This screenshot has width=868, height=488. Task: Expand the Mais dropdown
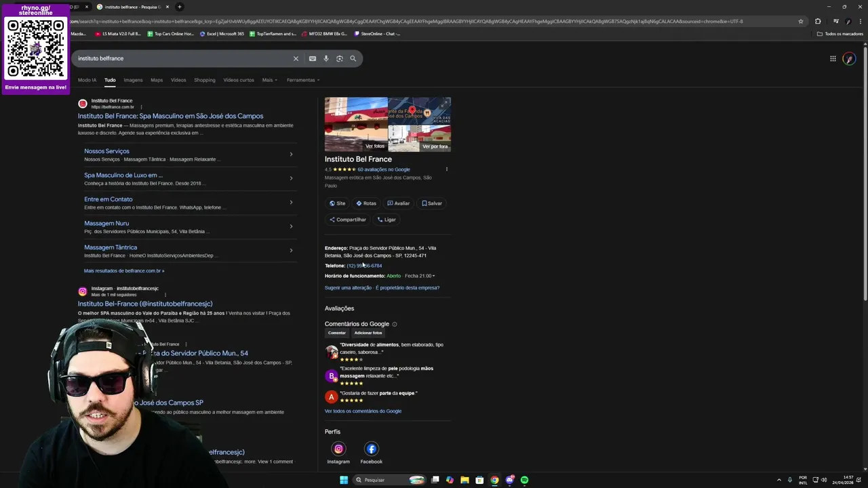pyautogui.click(x=270, y=80)
